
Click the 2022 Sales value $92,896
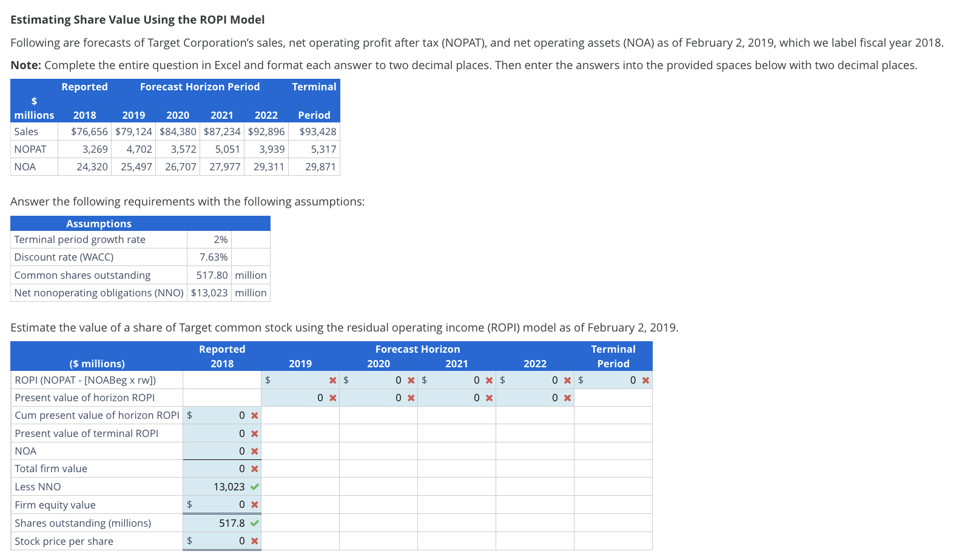266,132
